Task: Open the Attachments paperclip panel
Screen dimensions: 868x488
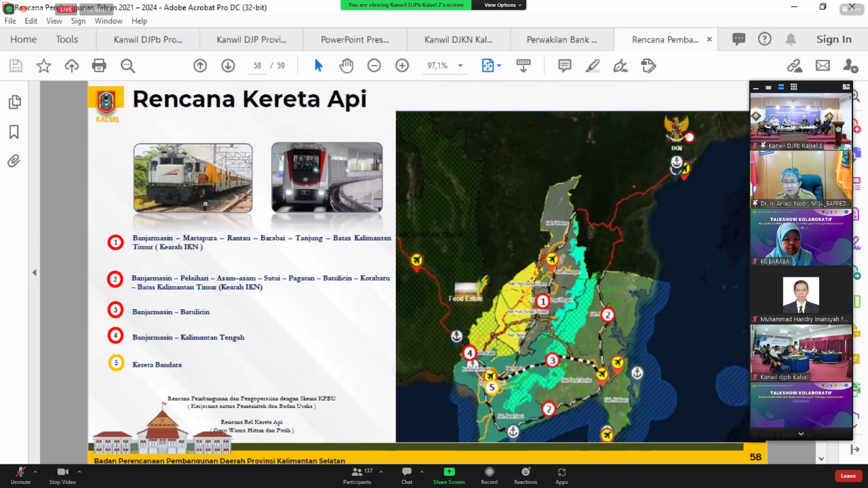Action: pos(14,161)
